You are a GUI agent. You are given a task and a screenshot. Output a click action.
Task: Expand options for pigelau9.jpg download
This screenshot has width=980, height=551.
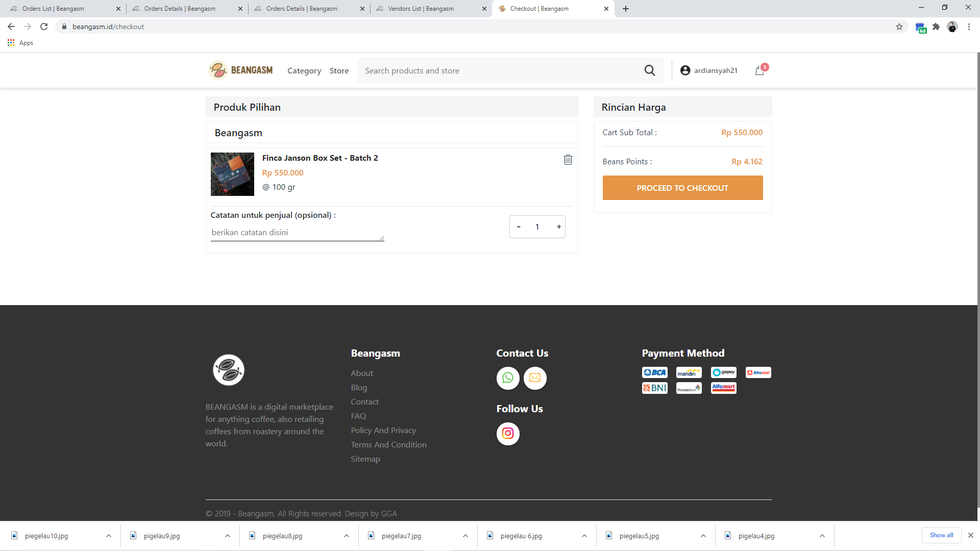coord(228,536)
